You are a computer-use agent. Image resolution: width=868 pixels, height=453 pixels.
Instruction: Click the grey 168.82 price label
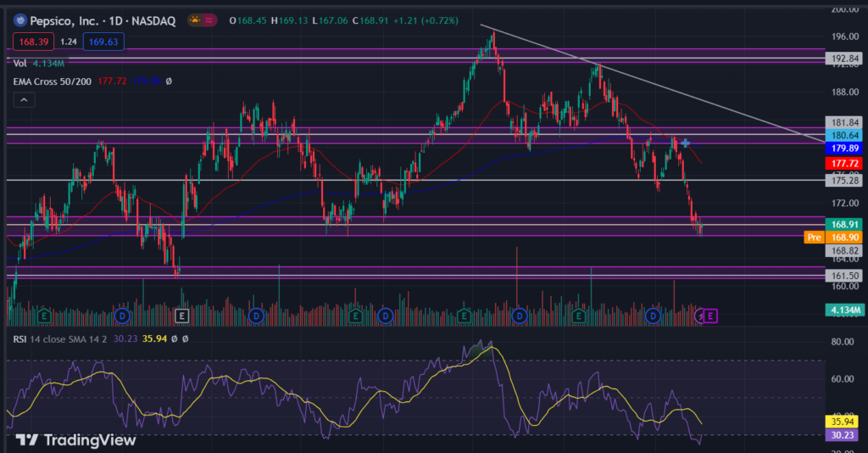click(843, 251)
